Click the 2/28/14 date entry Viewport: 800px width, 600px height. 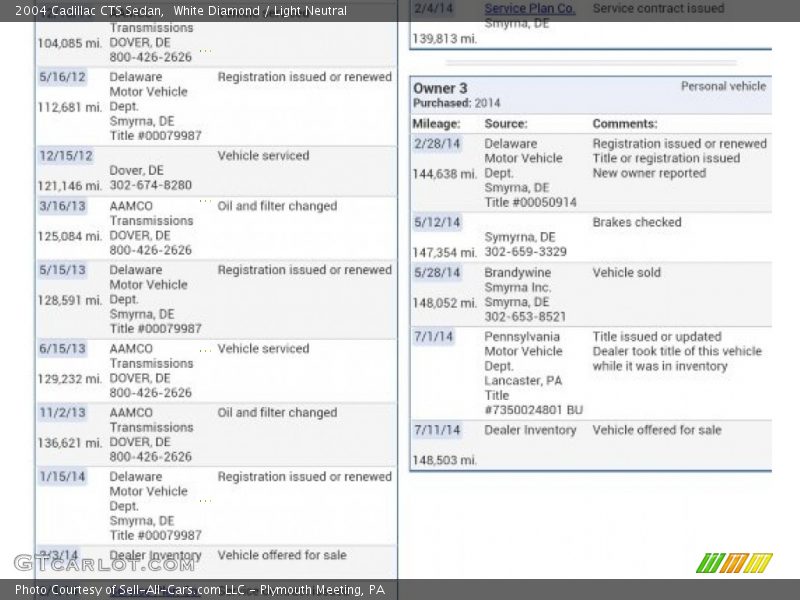pos(437,143)
